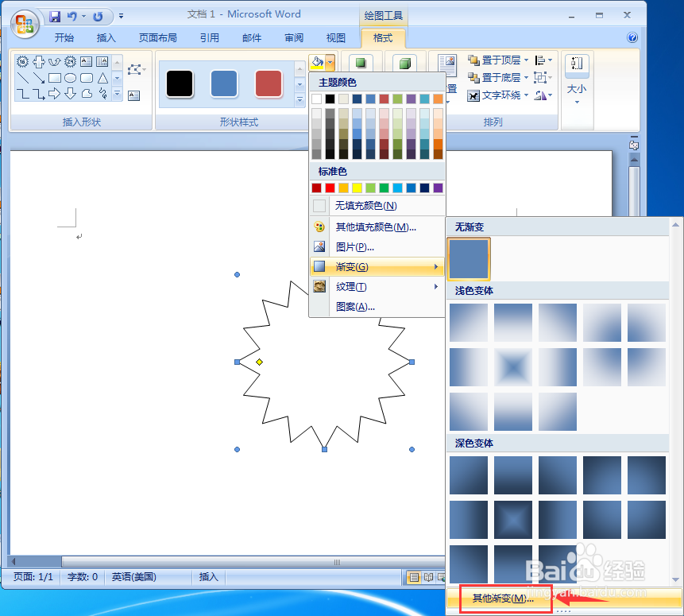Choose 无填充颜色(N) option
Screen dimensions: 684x616
(x=377, y=206)
